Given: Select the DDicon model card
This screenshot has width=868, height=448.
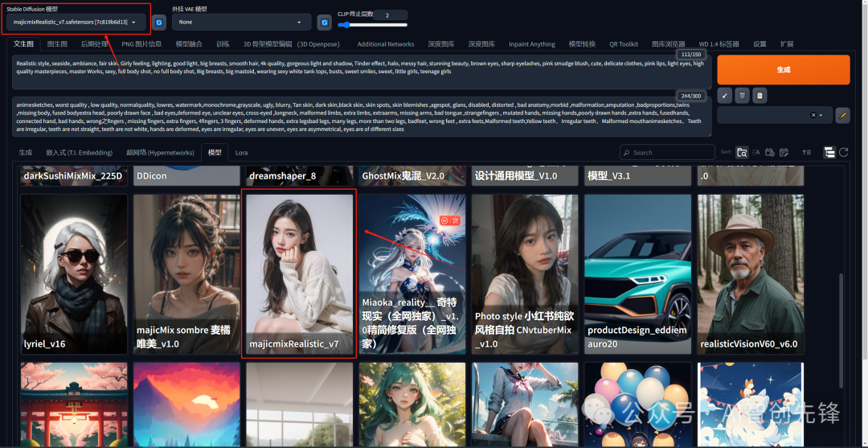Looking at the screenshot, I should click(187, 175).
